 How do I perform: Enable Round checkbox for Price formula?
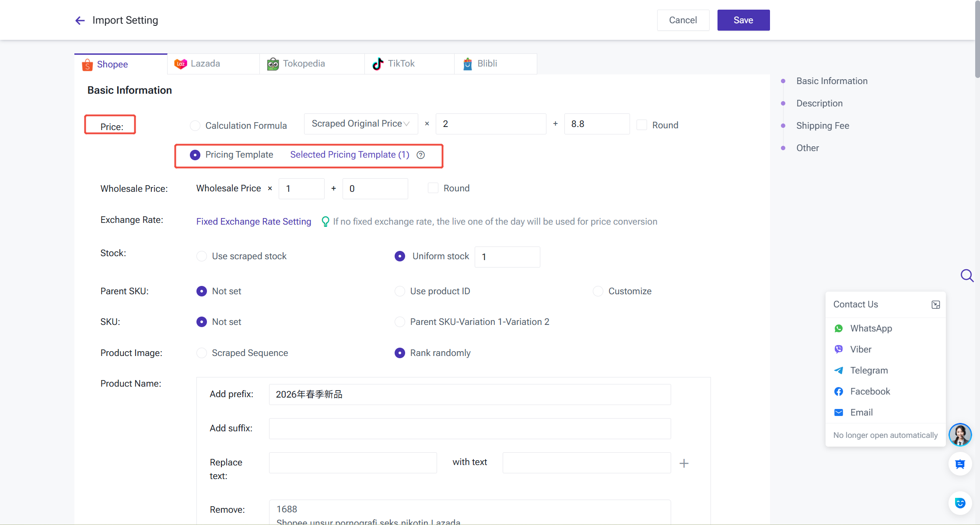(x=642, y=125)
